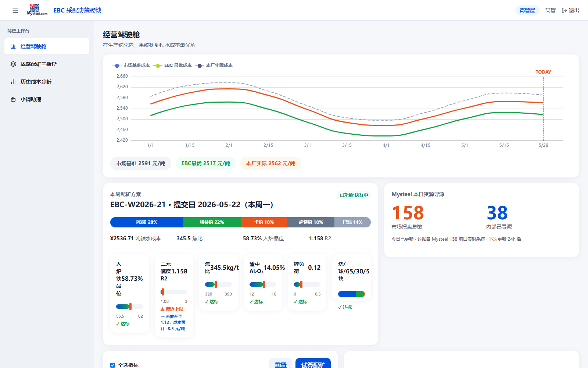588x368 pixels.
Task: Click the 渣中 Al₂O₃ range bar
Action: tap(263, 284)
